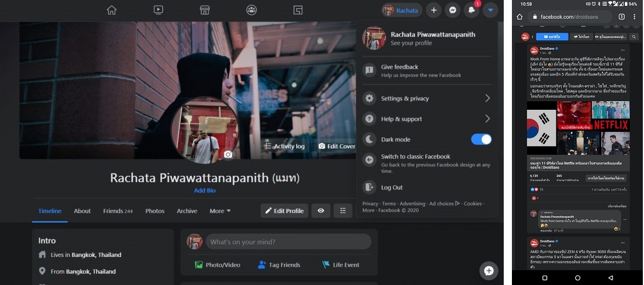Collapse the account dropdown arrow

click(x=490, y=11)
